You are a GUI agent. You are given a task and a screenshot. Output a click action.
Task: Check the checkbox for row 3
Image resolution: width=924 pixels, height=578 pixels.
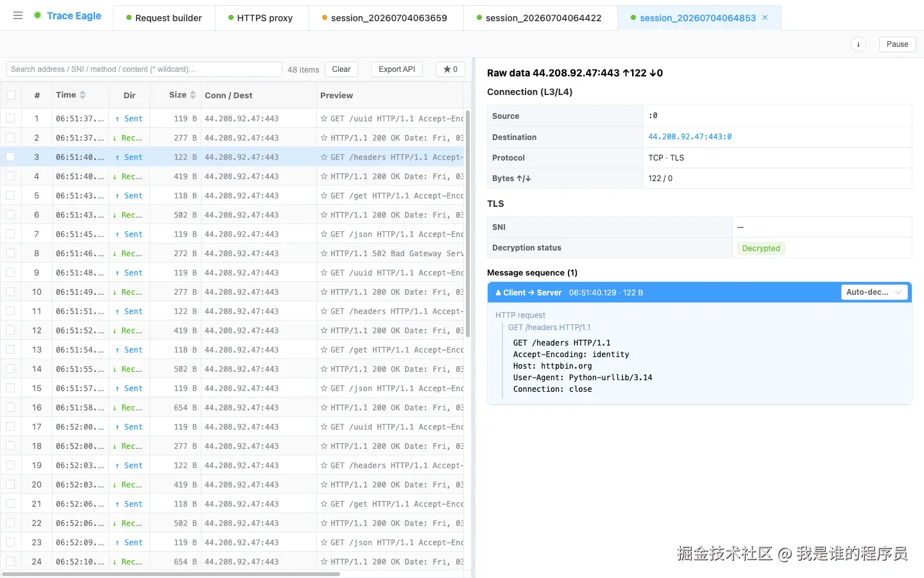(10, 157)
